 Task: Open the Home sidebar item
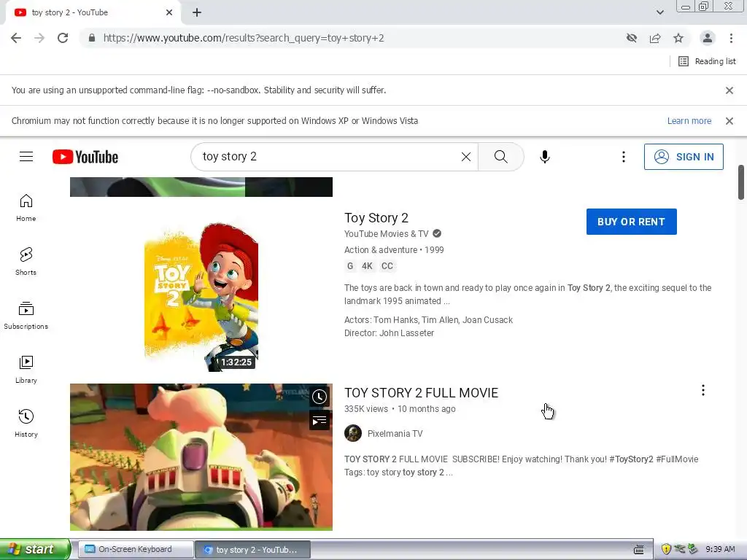tap(26, 208)
